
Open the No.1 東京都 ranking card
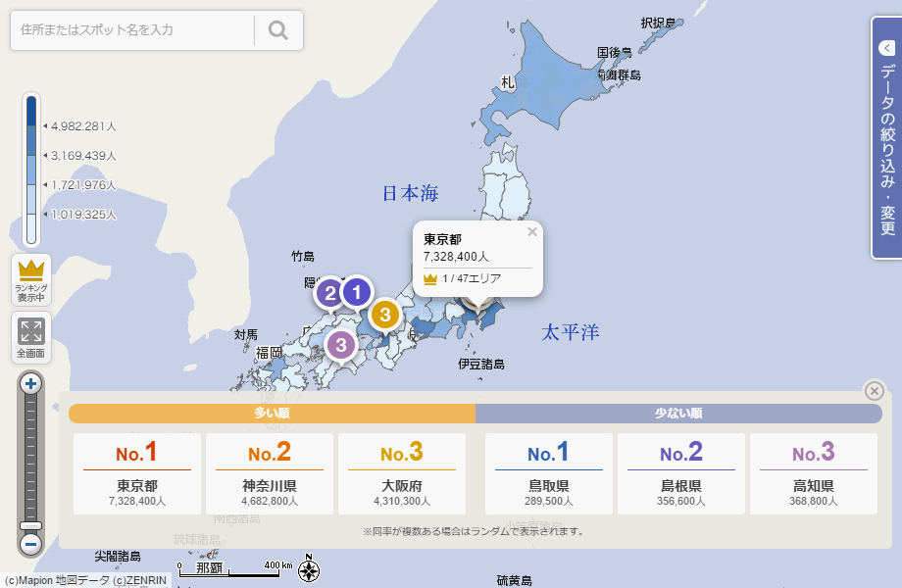click(x=137, y=474)
